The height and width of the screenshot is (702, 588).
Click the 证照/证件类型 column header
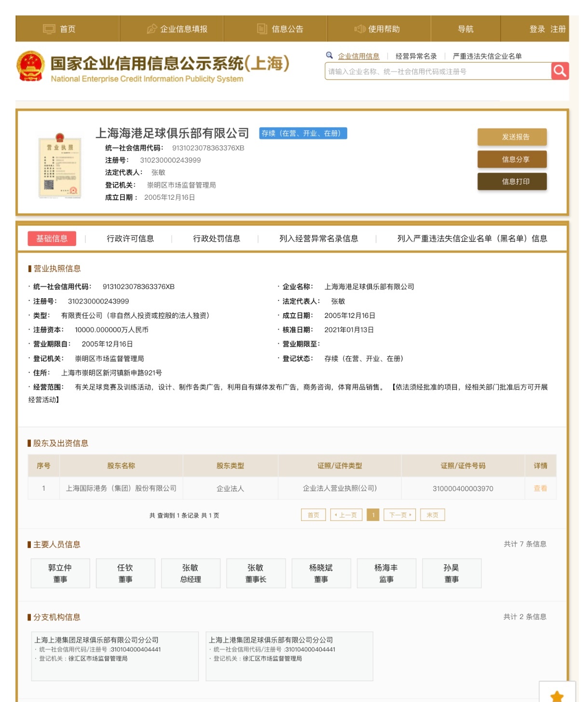point(340,466)
